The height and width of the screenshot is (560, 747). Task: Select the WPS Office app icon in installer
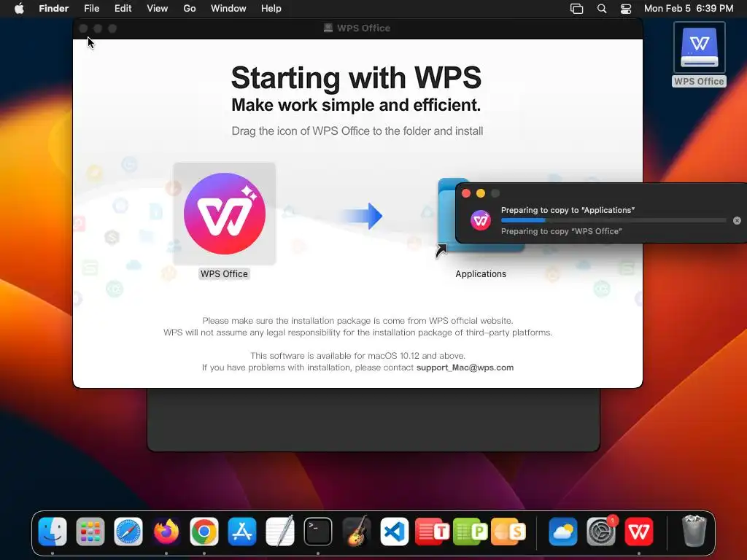[x=225, y=214]
